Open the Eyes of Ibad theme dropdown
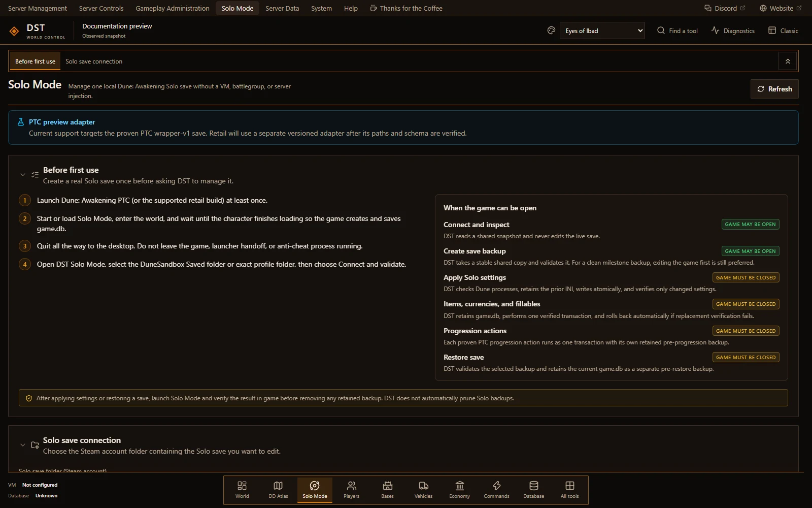Viewport: 812px width, 508px height. [602, 30]
